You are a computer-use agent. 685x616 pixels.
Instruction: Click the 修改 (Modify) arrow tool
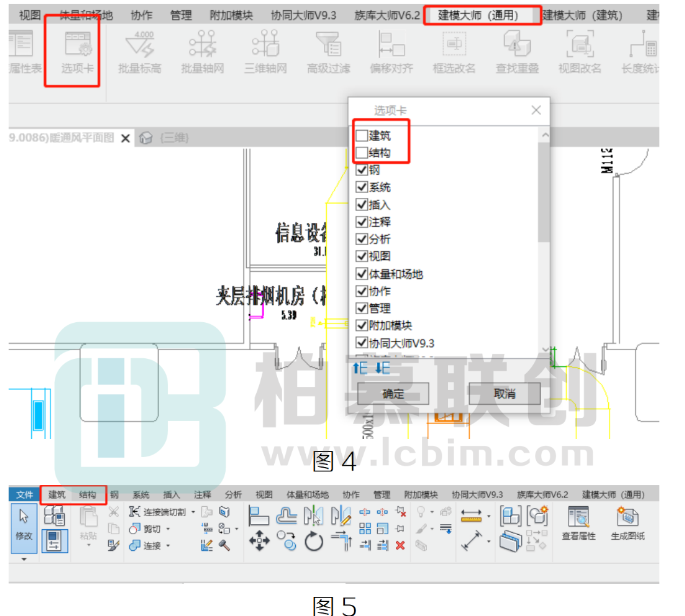point(24,526)
